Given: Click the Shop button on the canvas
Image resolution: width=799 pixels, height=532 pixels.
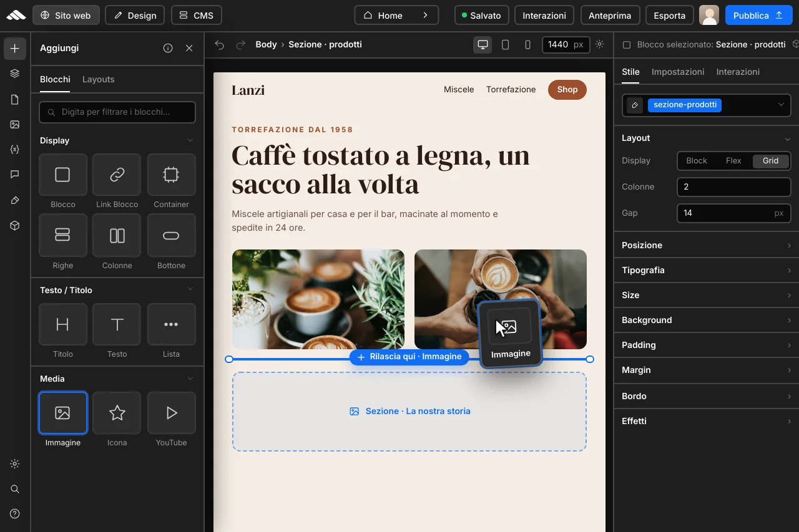Looking at the screenshot, I should 567,90.
